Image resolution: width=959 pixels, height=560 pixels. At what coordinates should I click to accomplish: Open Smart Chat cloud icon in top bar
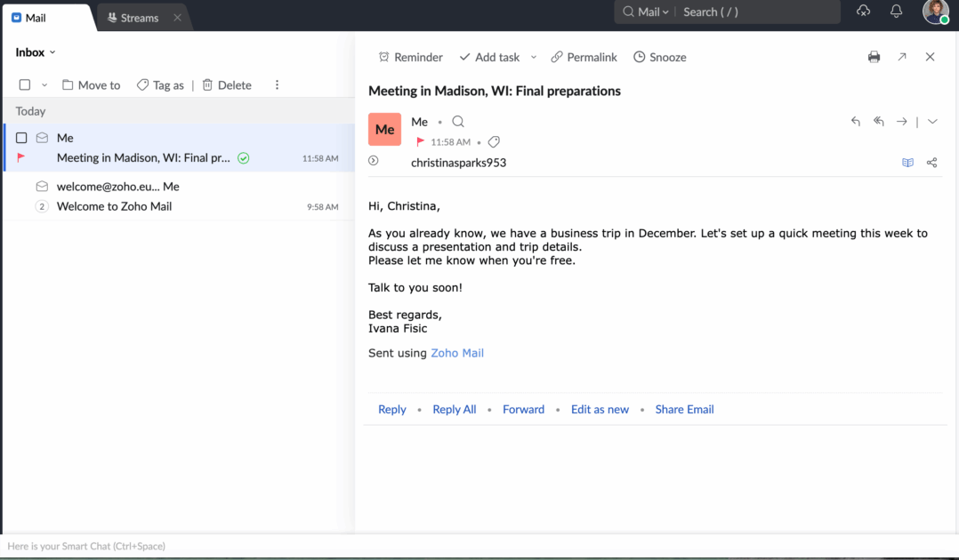pyautogui.click(x=863, y=11)
